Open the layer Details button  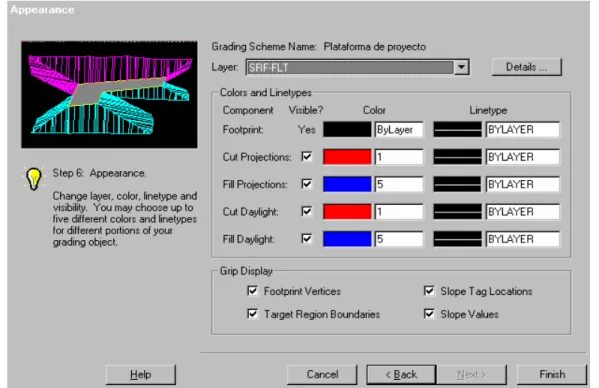(526, 67)
